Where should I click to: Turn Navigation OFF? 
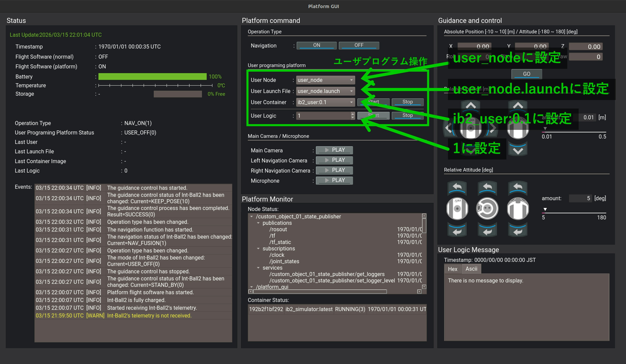359,45
